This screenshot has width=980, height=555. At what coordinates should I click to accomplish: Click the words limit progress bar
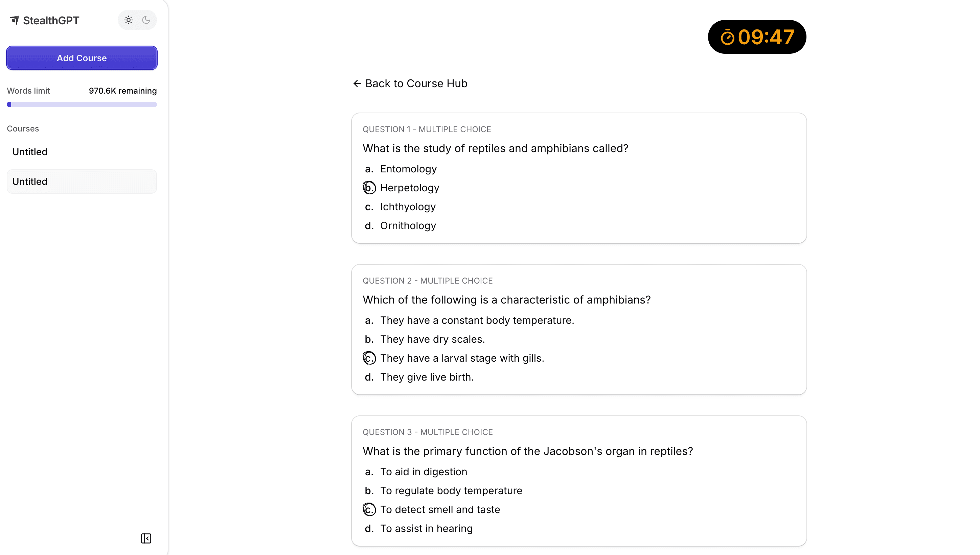click(x=82, y=104)
